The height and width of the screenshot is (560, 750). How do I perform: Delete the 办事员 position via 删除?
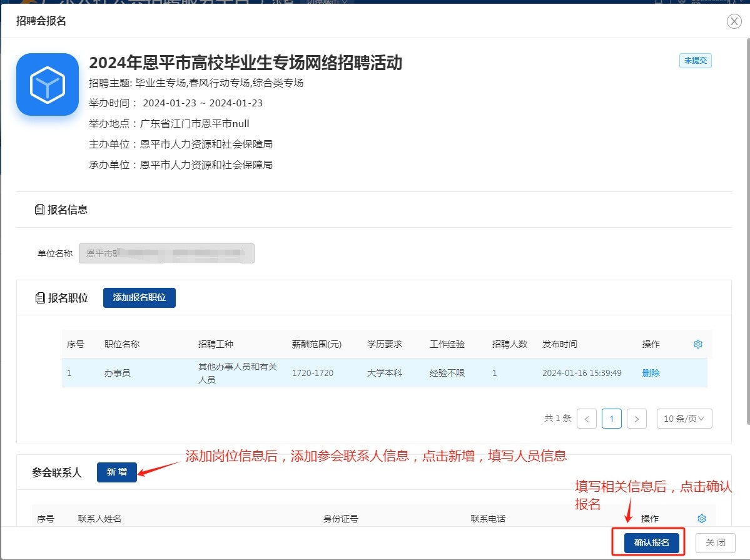coord(651,373)
